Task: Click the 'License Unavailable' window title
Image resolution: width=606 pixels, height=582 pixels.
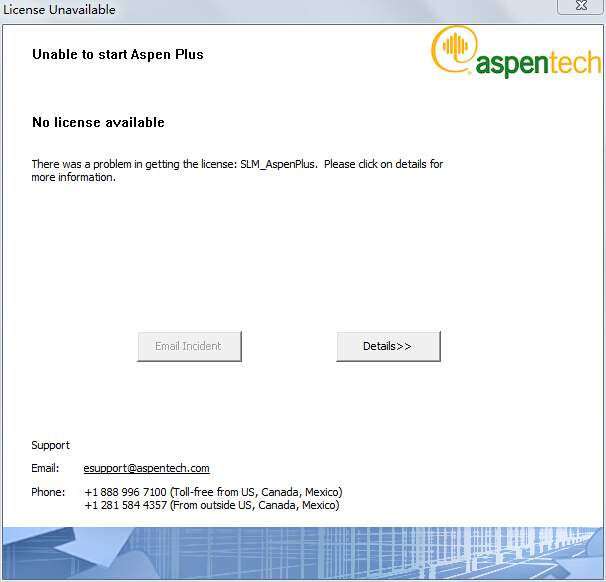Action: 59,9
